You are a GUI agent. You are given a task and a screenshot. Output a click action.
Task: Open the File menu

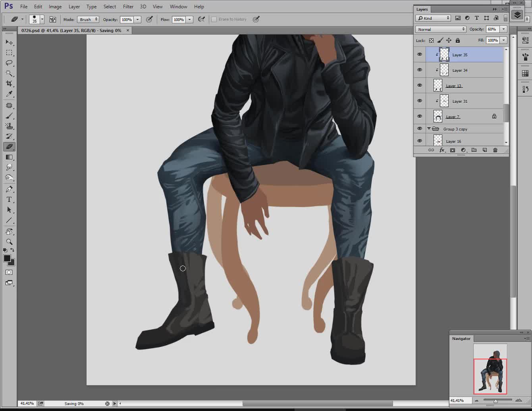24,7
